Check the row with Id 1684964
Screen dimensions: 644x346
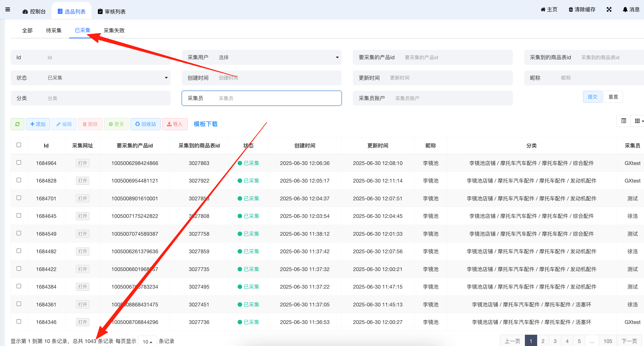pyautogui.click(x=19, y=162)
